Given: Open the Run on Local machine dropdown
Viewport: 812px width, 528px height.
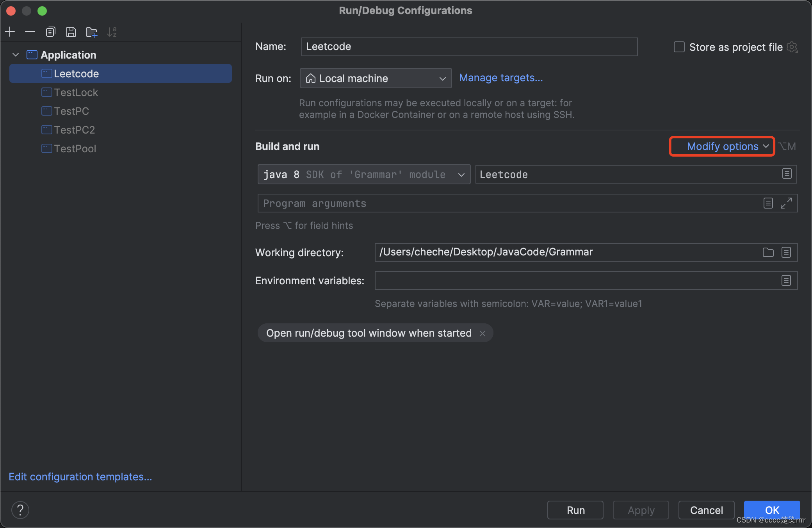Looking at the screenshot, I should tap(375, 78).
